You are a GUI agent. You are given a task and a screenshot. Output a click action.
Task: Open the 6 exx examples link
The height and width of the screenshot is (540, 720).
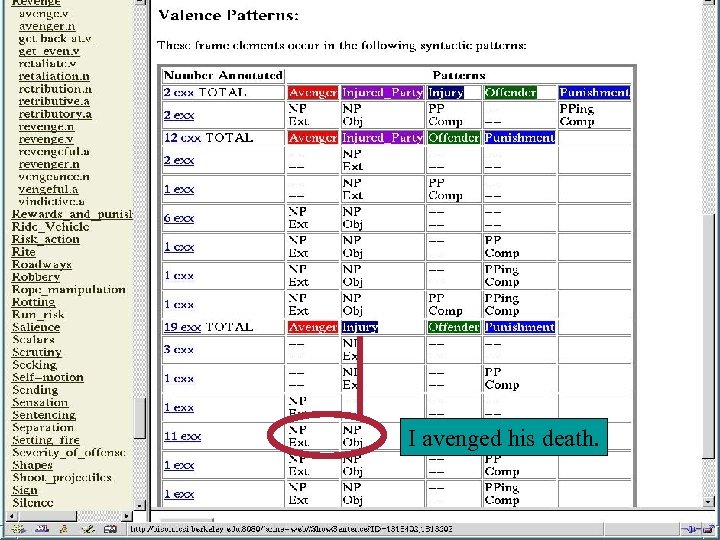point(179,218)
